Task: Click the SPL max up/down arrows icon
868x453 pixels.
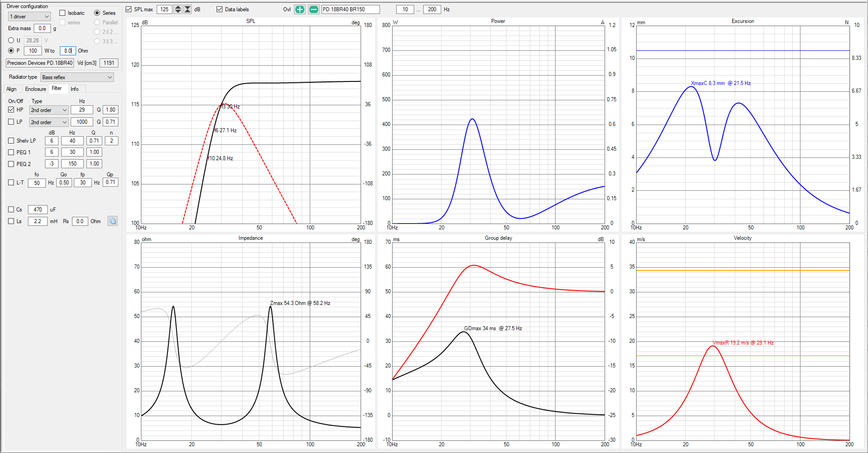Action: (x=178, y=9)
